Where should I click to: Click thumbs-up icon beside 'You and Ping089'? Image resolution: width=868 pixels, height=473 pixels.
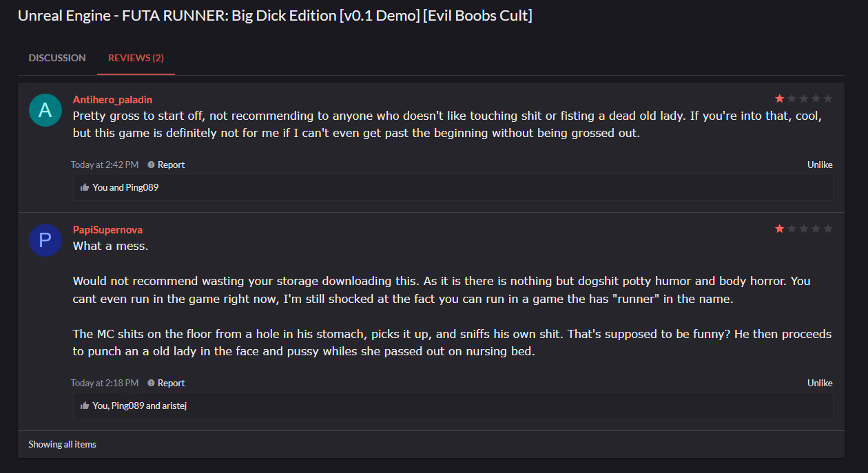click(85, 187)
